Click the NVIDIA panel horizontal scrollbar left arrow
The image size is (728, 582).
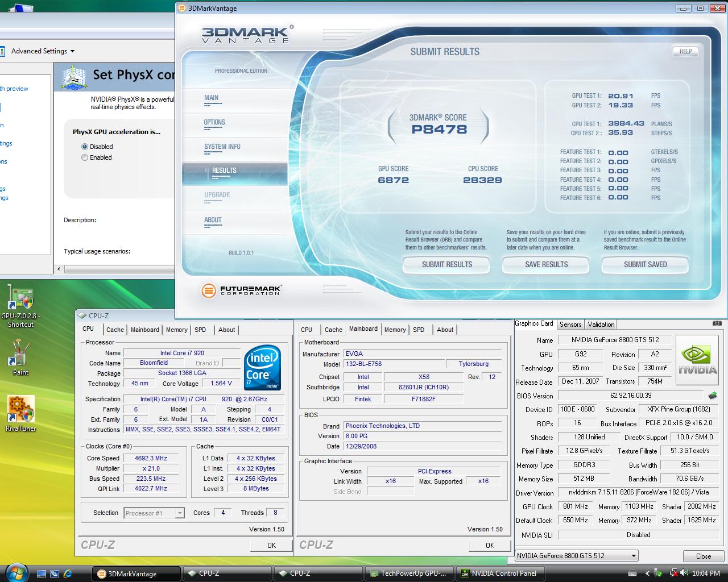point(59,269)
